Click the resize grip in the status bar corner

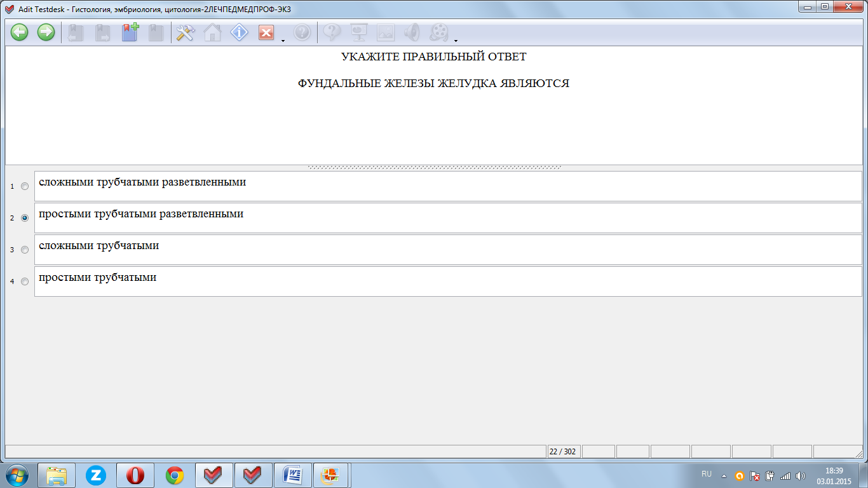858,454
